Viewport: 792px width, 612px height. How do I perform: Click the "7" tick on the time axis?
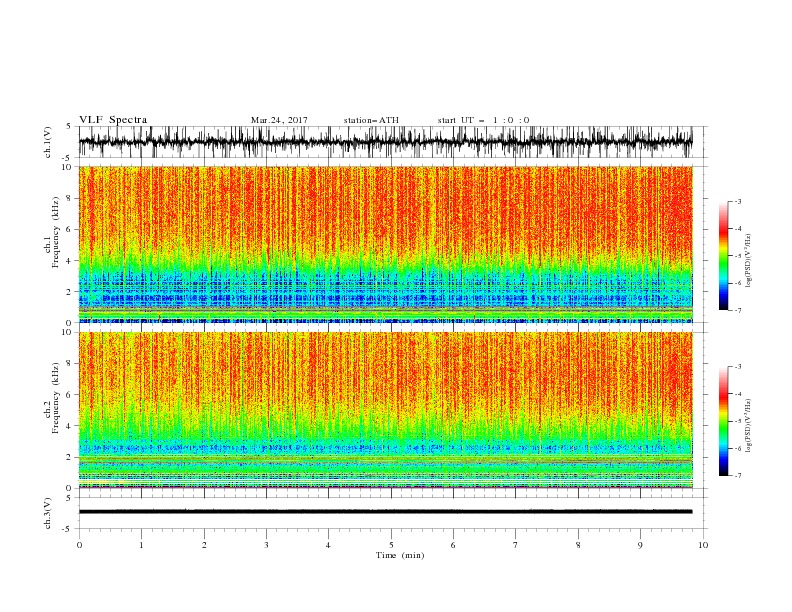pos(516,545)
